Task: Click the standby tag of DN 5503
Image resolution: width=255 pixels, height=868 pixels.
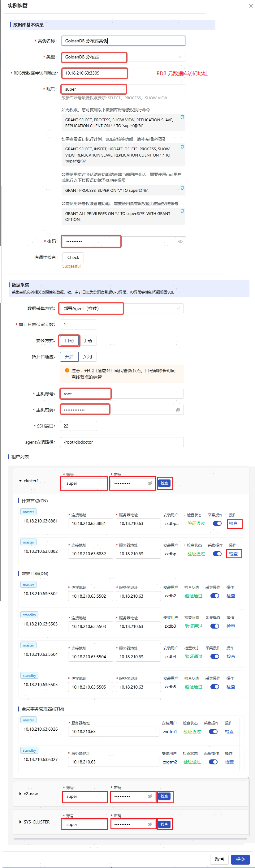Action: click(29, 615)
